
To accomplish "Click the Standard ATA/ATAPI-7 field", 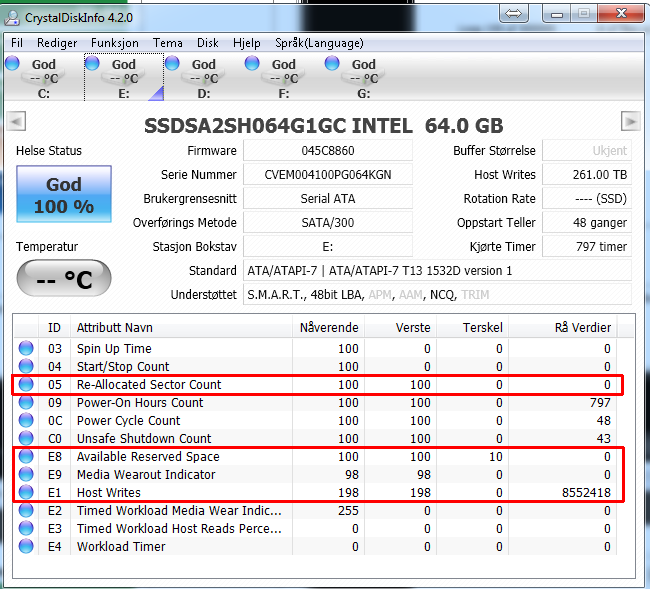I will [x=437, y=271].
